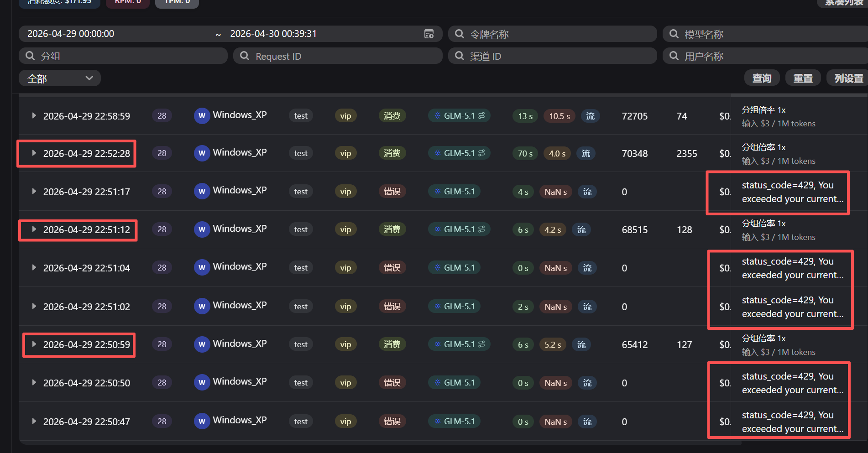Image resolution: width=868 pixels, height=453 pixels.
Task: Click the GLM-5.1 model tag in the 22:52:28 row
Action: point(459,153)
